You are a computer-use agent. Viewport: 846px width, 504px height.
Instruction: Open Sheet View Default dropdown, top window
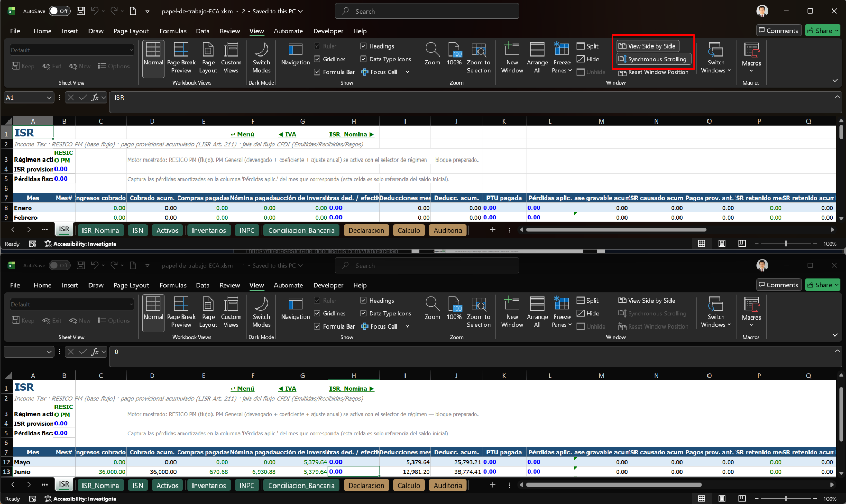(72, 50)
